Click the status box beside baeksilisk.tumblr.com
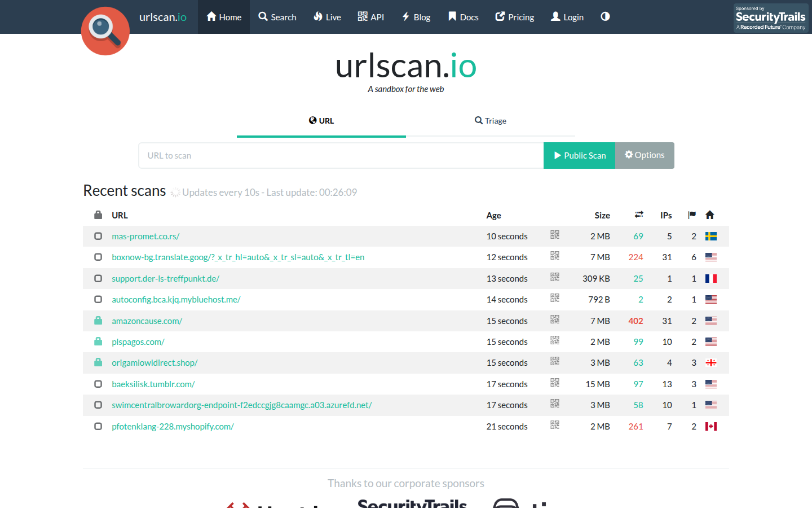Viewport: 812px width, 508px height. click(x=98, y=384)
